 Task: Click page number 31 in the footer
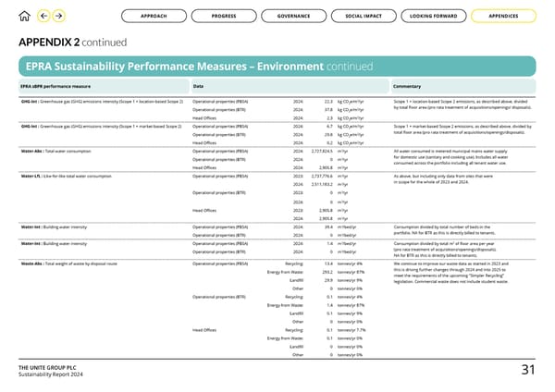(529, 372)
